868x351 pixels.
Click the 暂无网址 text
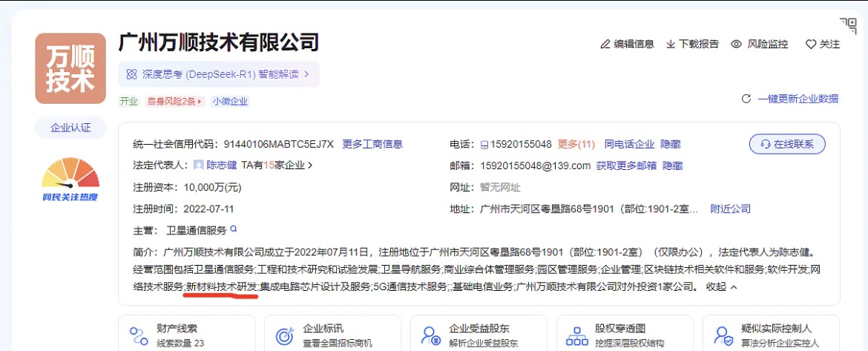[501, 187]
